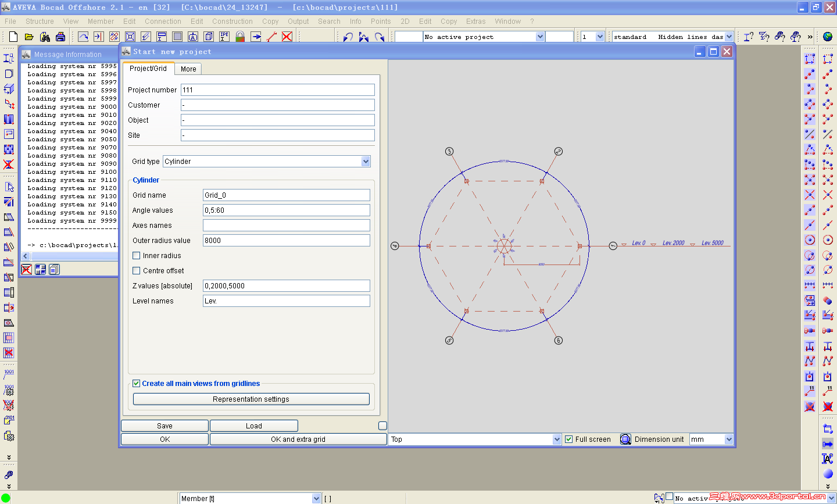Image resolution: width=837 pixels, height=504 pixels.
Task: Open the Dimension unit mm dropdown
Action: tap(729, 439)
